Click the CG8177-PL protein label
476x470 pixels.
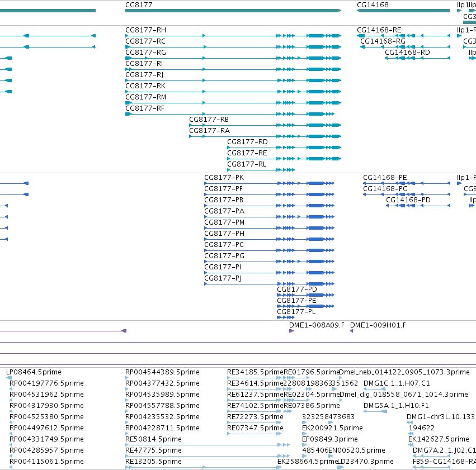[296, 312]
